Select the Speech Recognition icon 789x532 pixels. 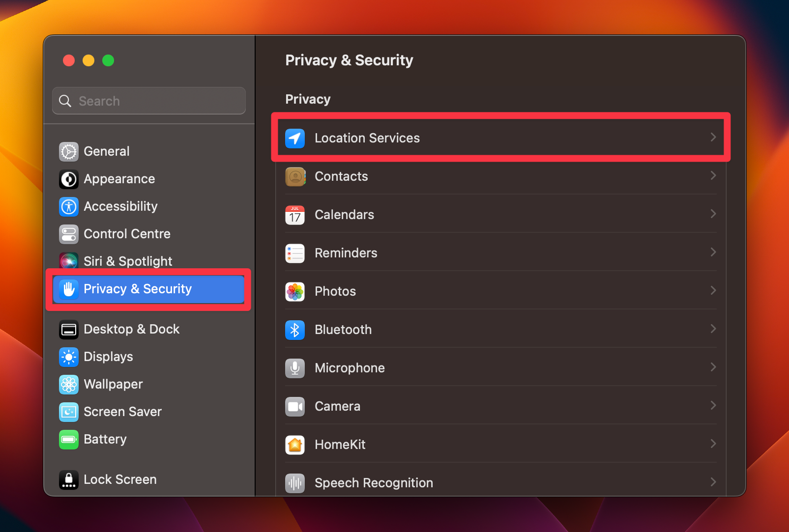point(295,483)
